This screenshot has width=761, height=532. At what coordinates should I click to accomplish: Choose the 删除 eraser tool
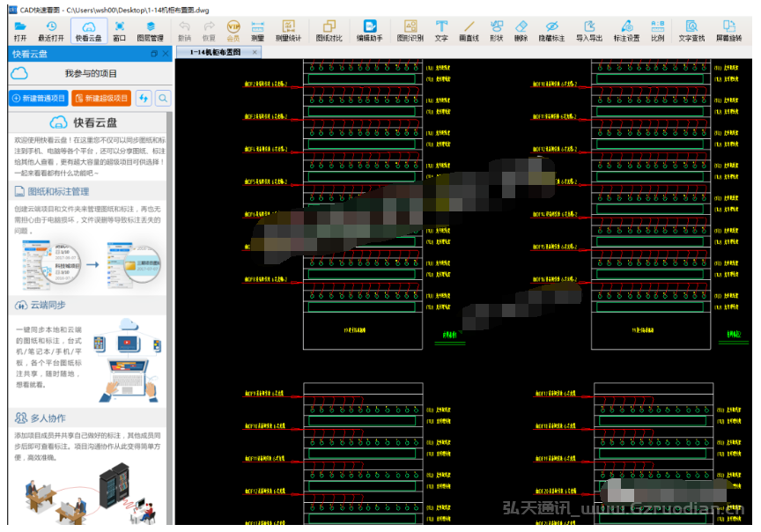521,31
